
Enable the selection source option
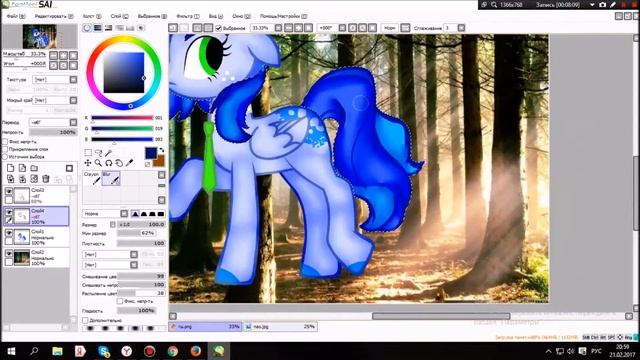pyautogui.click(x=5, y=157)
